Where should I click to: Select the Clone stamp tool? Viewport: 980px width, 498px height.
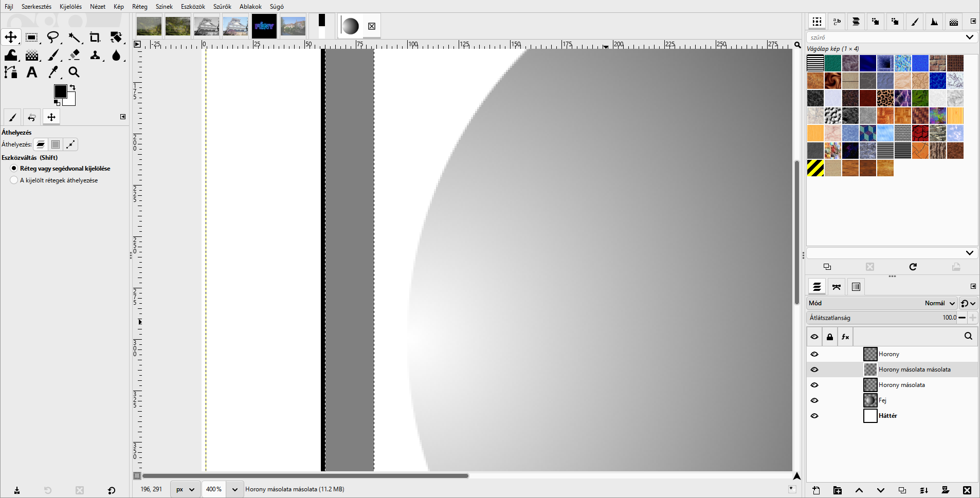pos(95,55)
